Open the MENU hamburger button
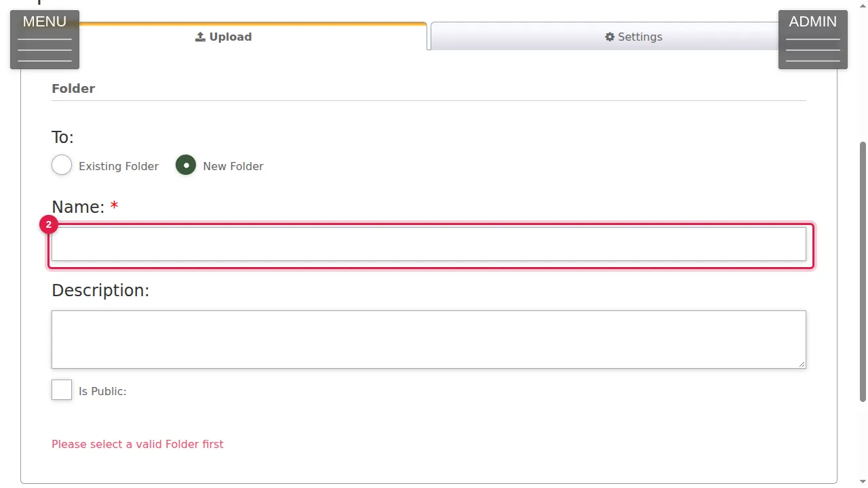This screenshot has width=868, height=488. tap(45, 39)
